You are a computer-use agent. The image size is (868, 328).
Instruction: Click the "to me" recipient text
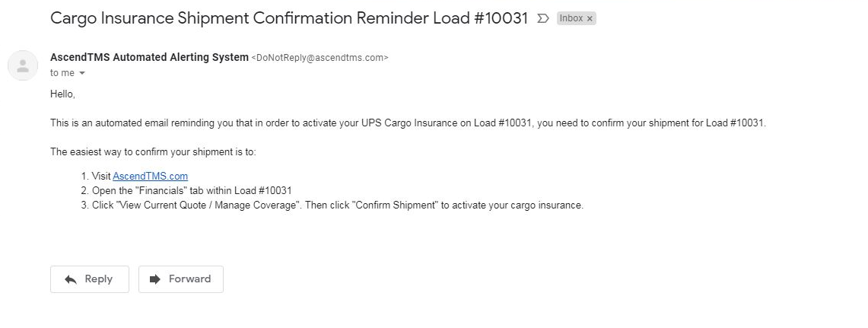(x=62, y=73)
